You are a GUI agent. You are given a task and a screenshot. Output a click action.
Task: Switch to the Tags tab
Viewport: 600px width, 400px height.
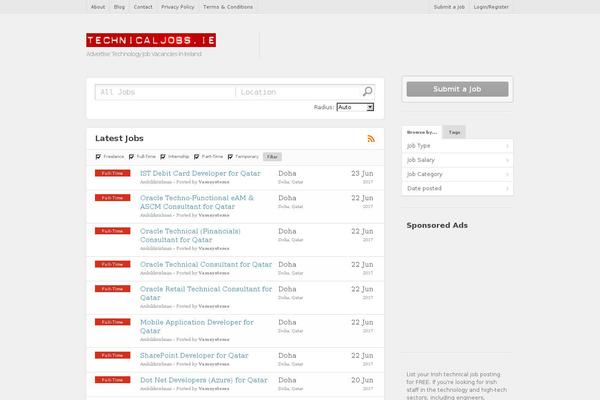pos(454,132)
